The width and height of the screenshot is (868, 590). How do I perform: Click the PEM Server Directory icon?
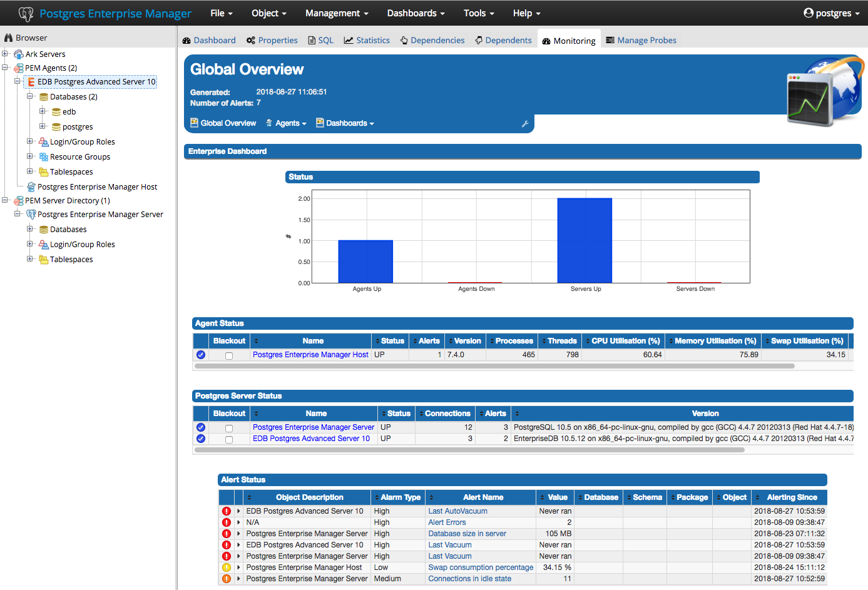click(19, 201)
